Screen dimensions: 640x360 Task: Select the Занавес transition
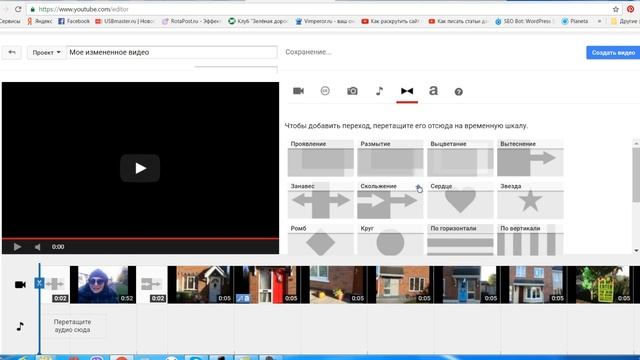320,200
